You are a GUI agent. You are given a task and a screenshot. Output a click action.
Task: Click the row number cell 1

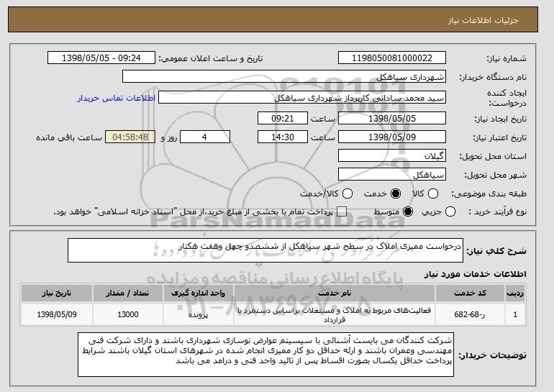[515, 314]
